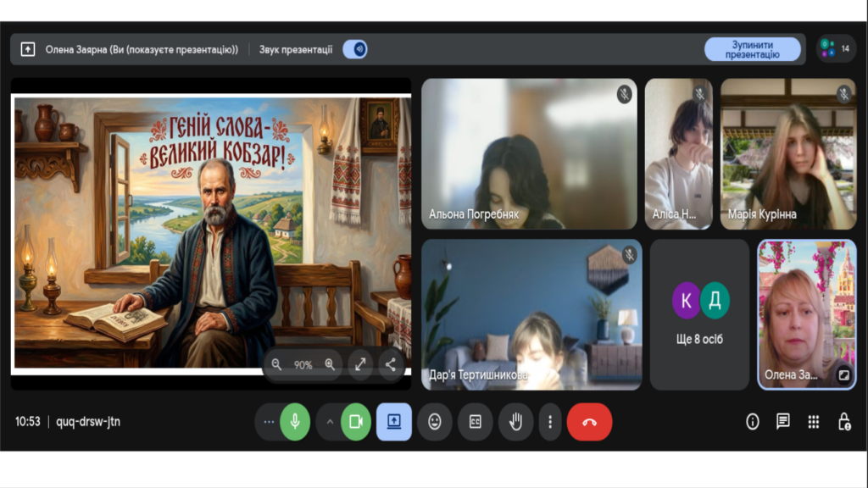Viewport: 868px width, 488px height.
Task: Turn on closed captions
Action: point(476,422)
